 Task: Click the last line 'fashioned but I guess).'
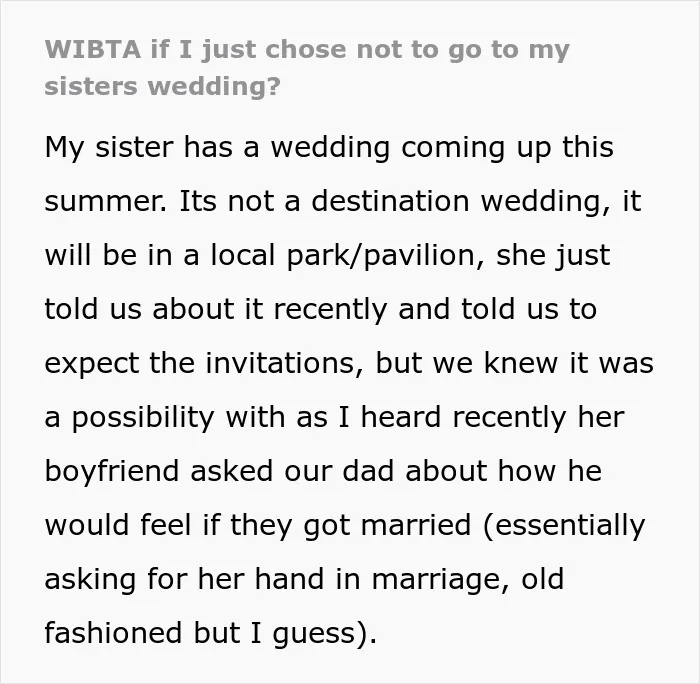211,634
